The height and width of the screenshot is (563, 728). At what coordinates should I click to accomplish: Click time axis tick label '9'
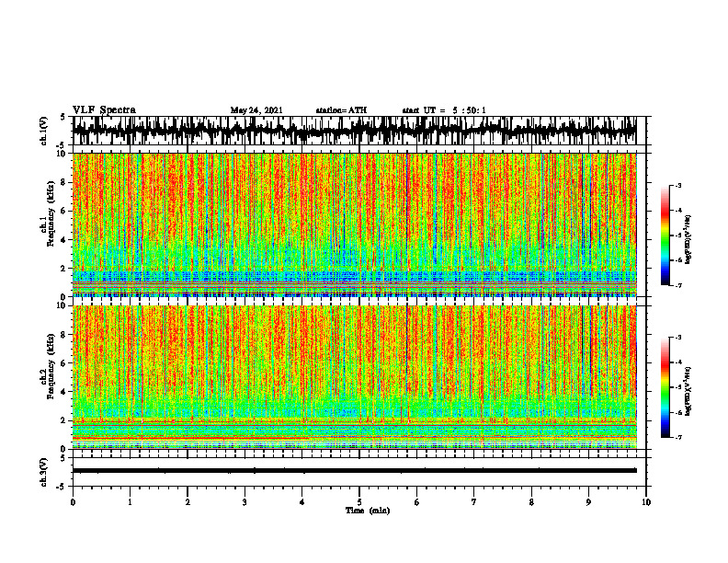(x=588, y=502)
